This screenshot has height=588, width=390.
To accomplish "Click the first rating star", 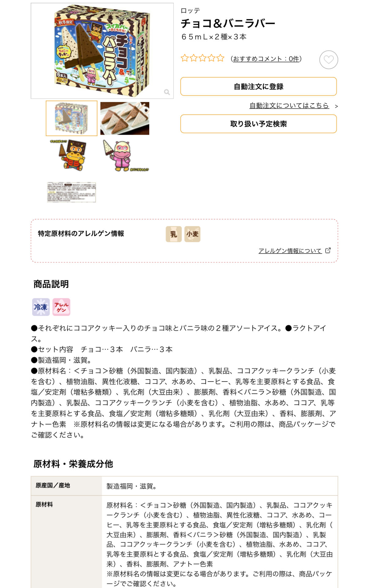I will click(184, 58).
